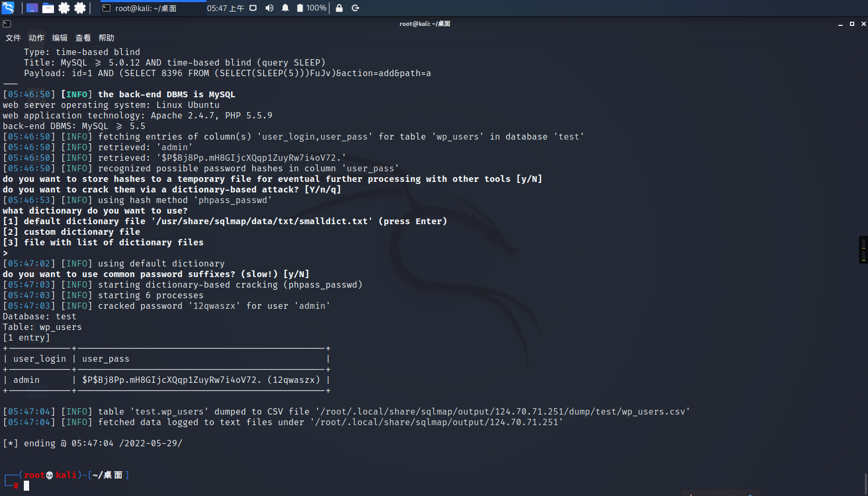Screen dimensions: 868x496
Task: Click the clock showing 05:47 上午
Action: coord(226,8)
